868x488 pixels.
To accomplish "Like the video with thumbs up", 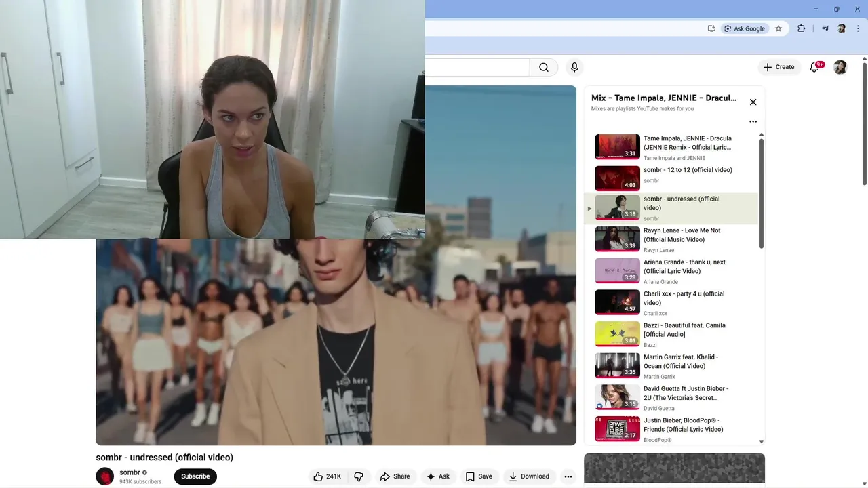I will pyautogui.click(x=327, y=476).
